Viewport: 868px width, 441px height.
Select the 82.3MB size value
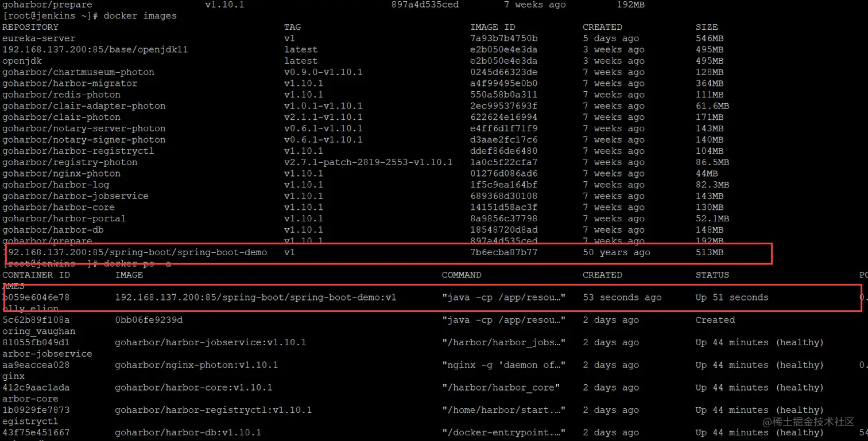click(712, 185)
